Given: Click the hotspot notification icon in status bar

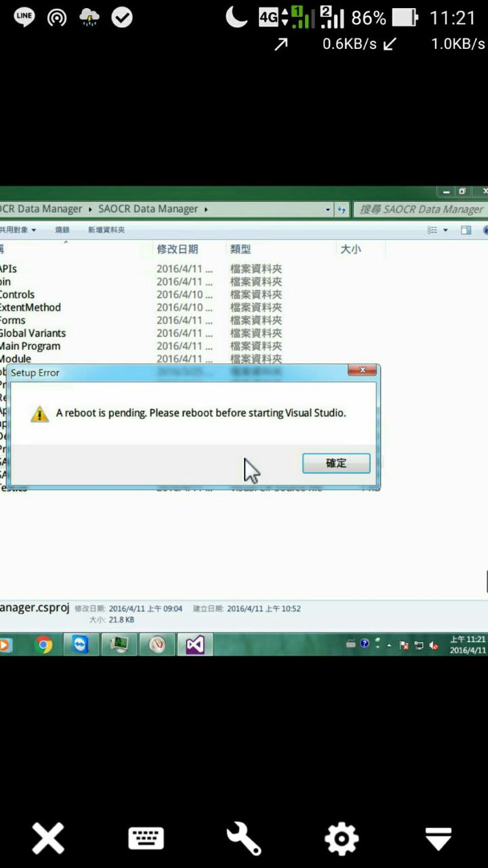Looking at the screenshot, I should 57,18.
